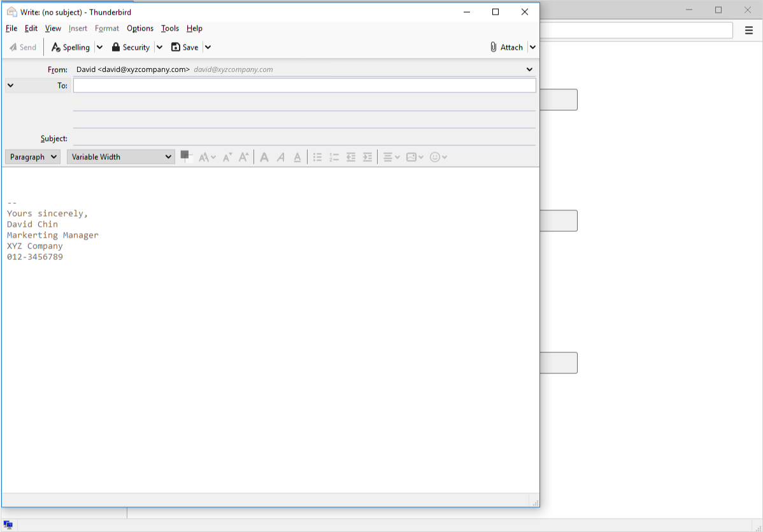The width and height of the screenshot is (763, 532).
Task: Insert a numbered list
Action: click(334, 157)
